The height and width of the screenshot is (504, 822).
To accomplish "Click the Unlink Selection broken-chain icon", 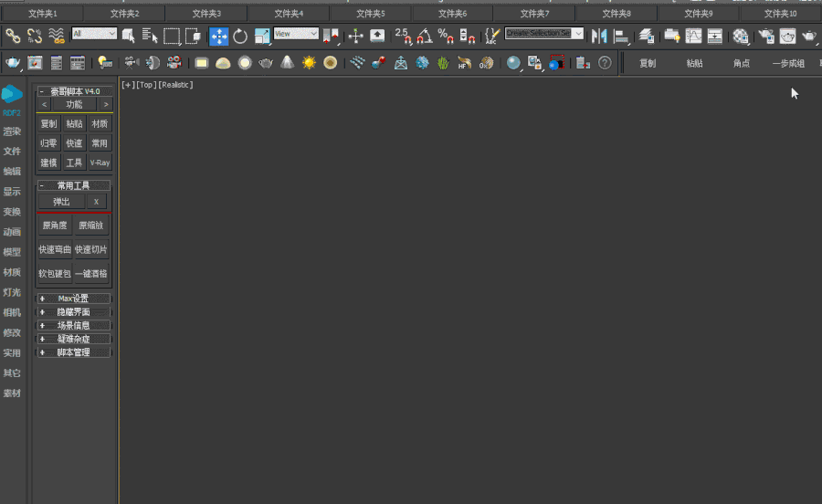I will point(35,36).
